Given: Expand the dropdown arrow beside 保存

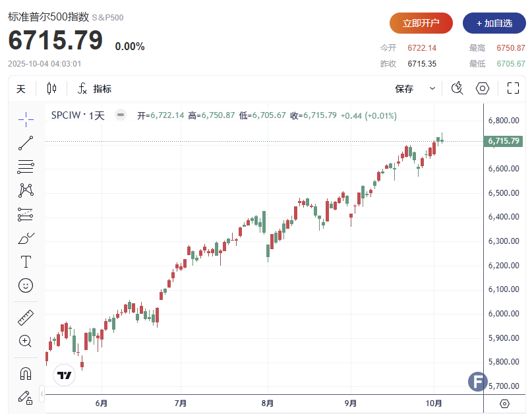Looking at the screenshot, I should [x=432, y=88].
